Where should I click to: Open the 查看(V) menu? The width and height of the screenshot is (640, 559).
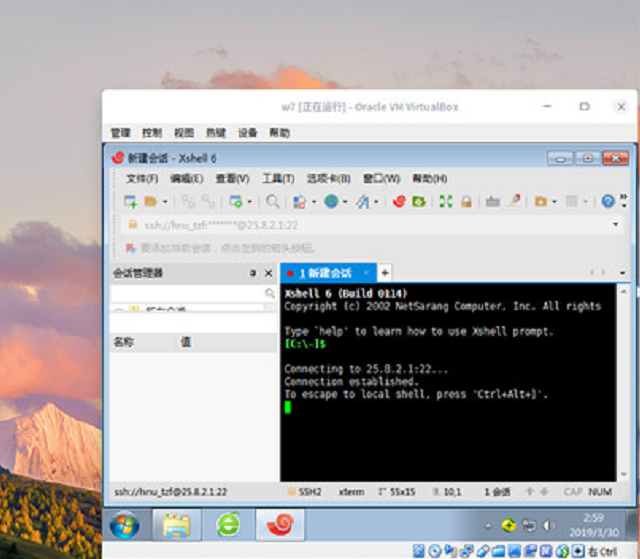click(x=232, y=178)
